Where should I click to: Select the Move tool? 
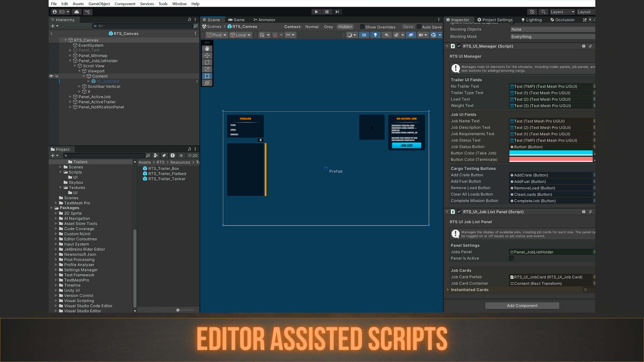pos(207,56)
